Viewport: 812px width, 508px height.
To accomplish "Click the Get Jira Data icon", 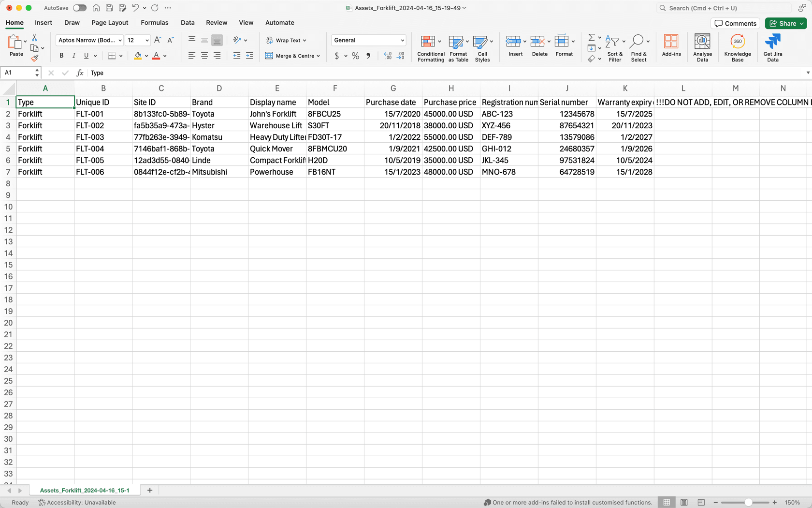I will 772,47.
